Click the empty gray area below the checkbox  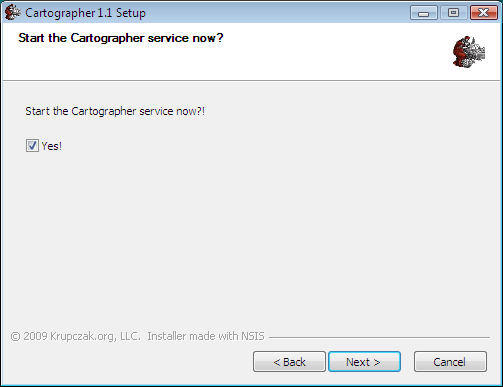[252, 233]
